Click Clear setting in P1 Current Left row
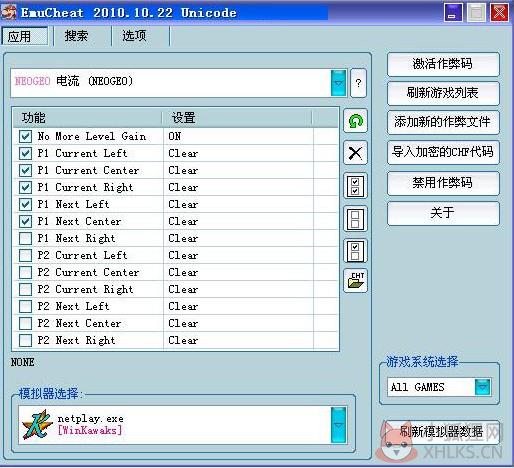514x468 pixels. tap(183, 153)
